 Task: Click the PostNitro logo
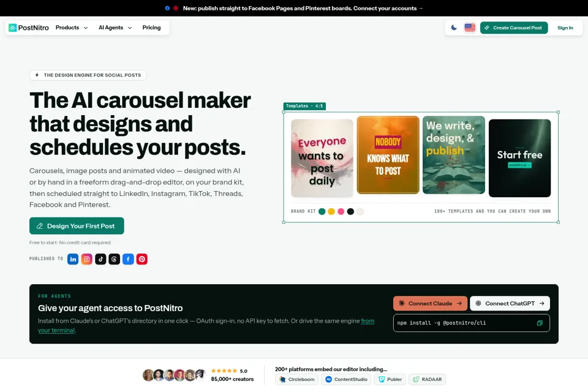coord(29,28)
